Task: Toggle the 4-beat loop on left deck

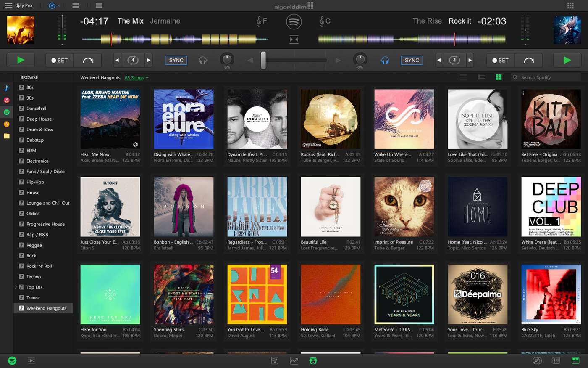Action: coord(133,60)
